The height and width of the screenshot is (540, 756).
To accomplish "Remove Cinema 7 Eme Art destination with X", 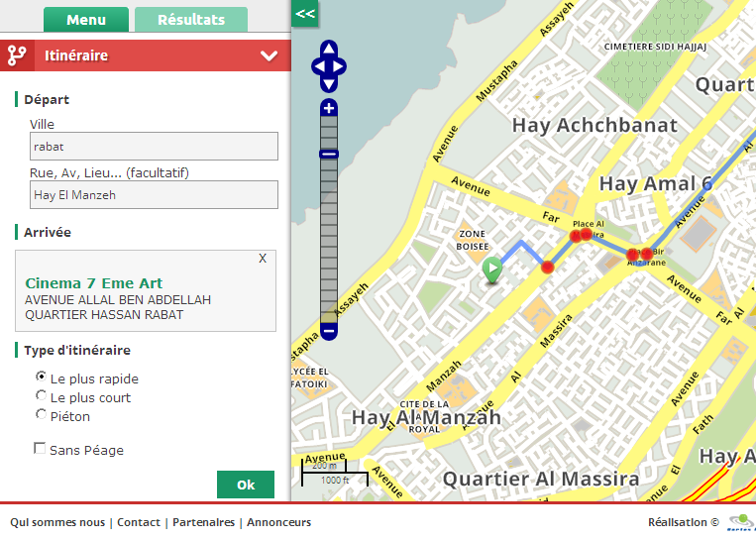I will pyautogui.click(x=263, y=258).
